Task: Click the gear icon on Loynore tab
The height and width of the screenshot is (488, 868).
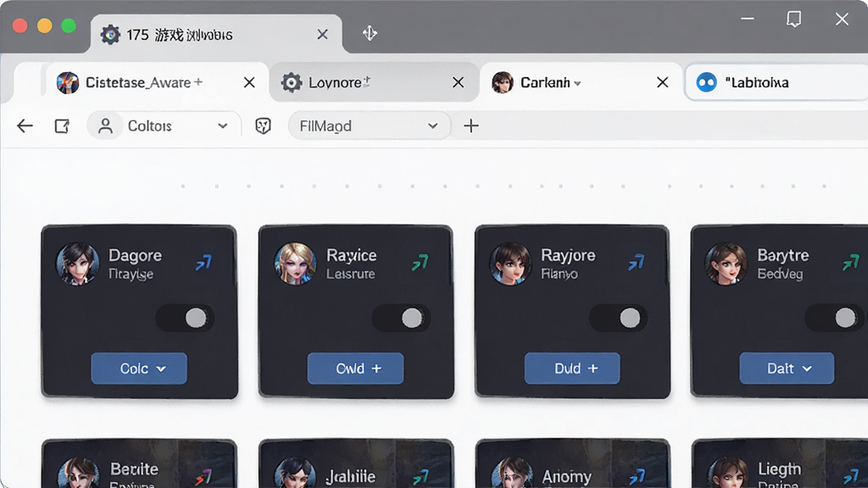Action: click(x=292, y=82)
